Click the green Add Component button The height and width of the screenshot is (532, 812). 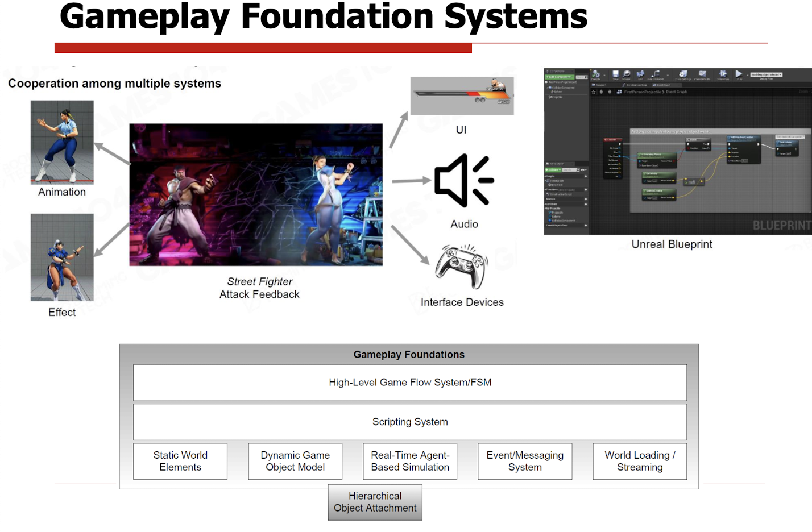[560, 77]
